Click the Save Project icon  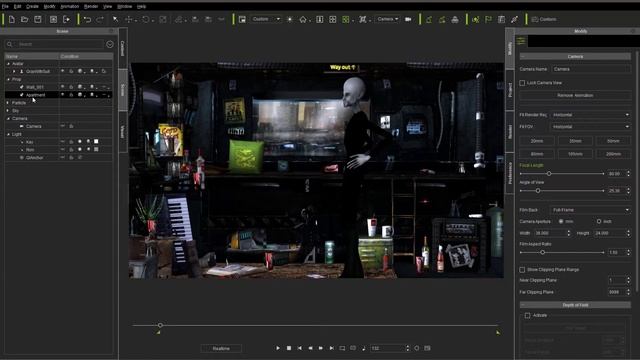[38, 19]
